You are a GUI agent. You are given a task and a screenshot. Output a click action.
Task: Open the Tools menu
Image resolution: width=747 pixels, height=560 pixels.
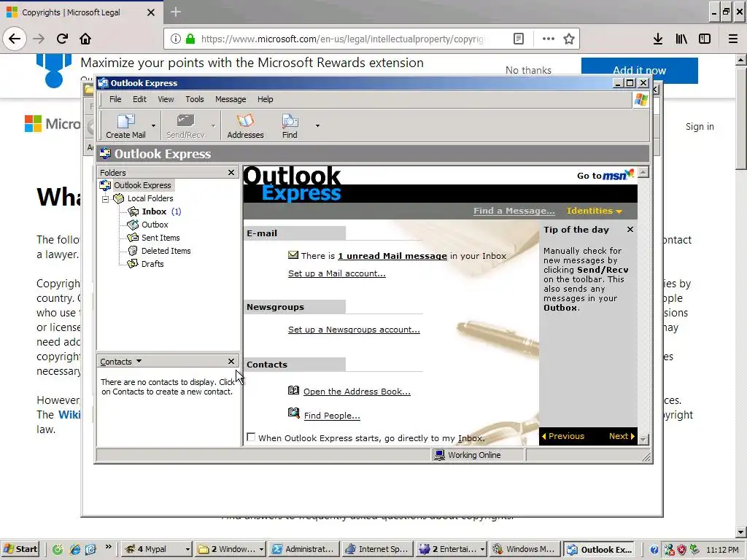click(194, 99)
